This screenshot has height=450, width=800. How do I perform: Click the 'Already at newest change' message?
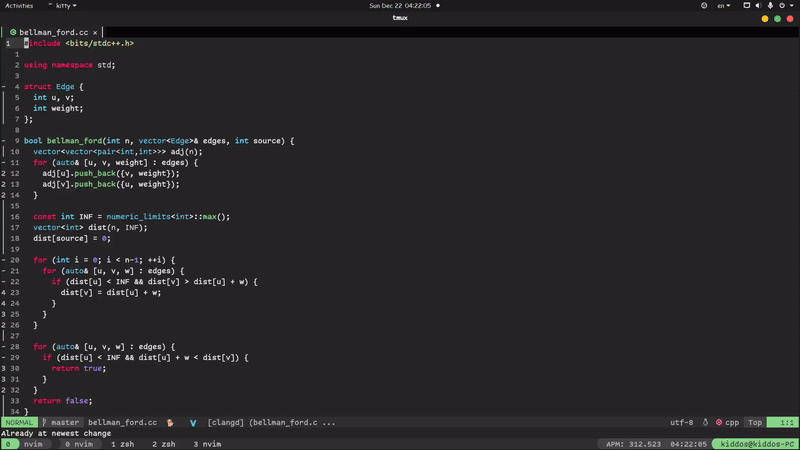(x=56, y=434)
